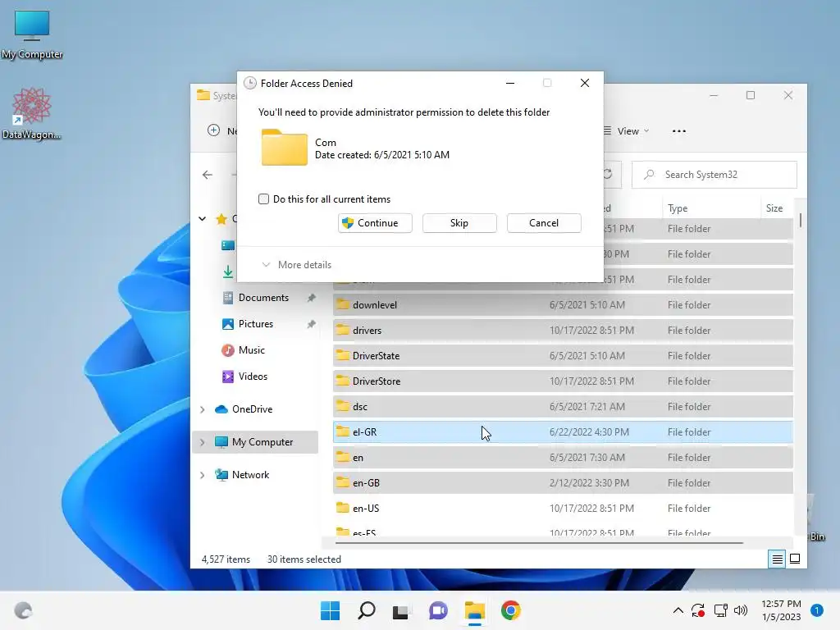Select the dsc folder
The image size is (840, 630).
point(563,407)
